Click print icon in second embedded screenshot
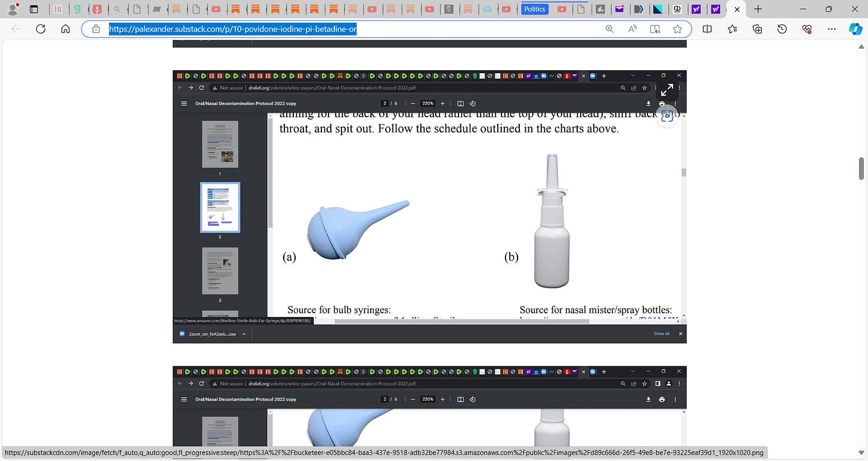This screenshot has width=868, height=461. coord(662,399)
